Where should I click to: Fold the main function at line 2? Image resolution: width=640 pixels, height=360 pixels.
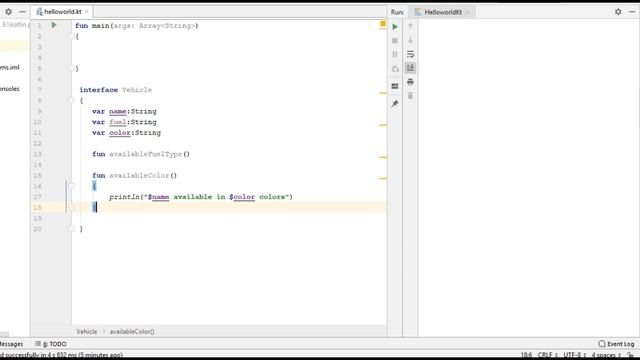(x=71, y=36)
